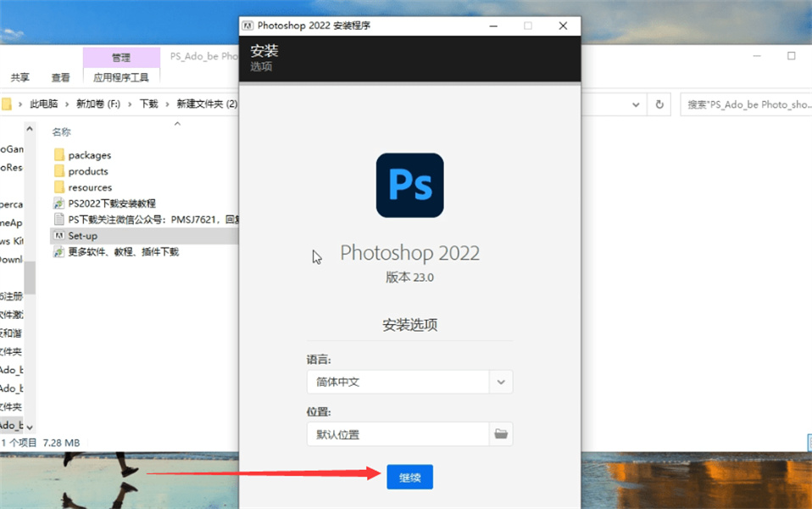Open the 语言 dropdown showing 简体中文
Viewport: 812px width, 509px height.
pyautogui.click(x=501, y=382)
